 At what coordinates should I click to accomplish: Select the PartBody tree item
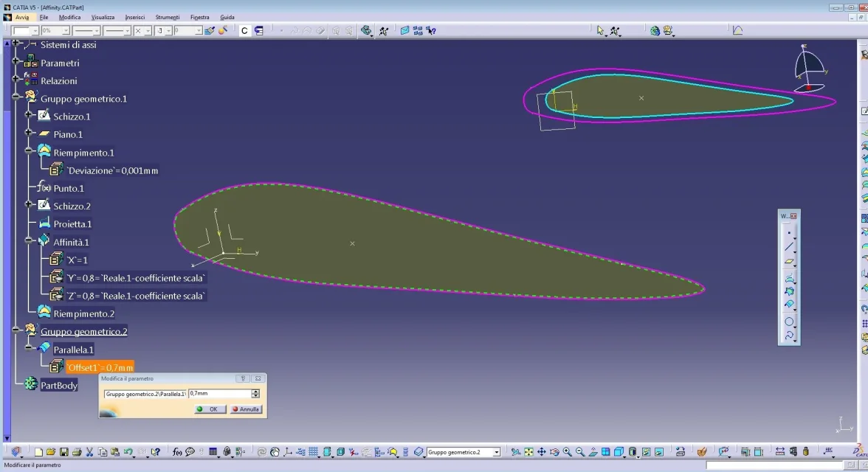coord(59,385)
